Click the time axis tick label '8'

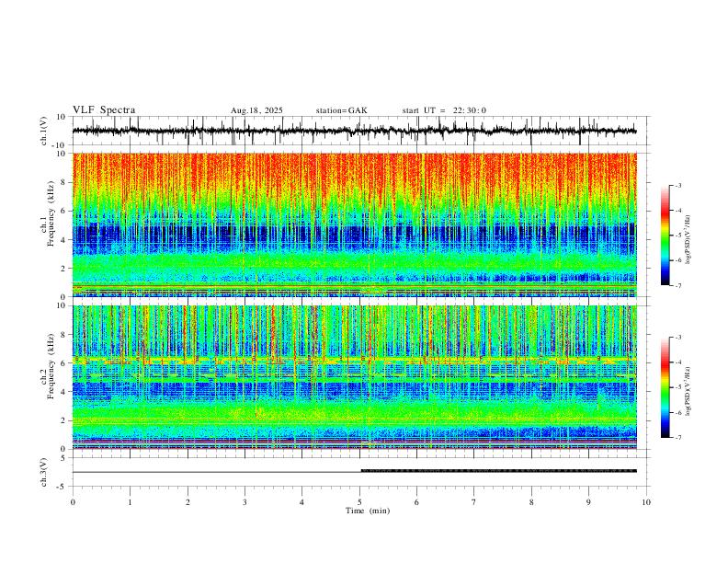pyautogui.click(x=531, y=502)
